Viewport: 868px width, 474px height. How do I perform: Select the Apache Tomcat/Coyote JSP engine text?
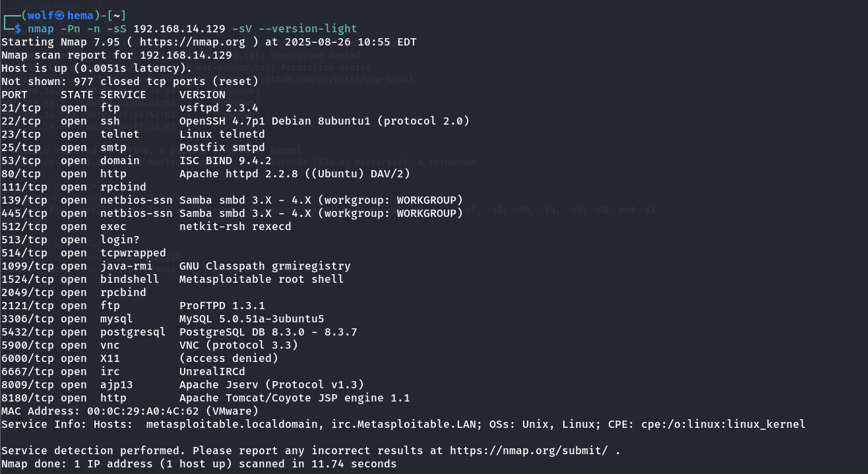pyautogui.click(x=294, y=398)
